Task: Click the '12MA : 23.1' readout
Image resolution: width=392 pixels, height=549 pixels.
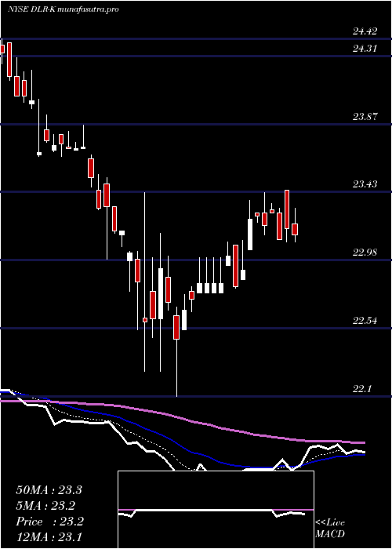Action: 49,537
